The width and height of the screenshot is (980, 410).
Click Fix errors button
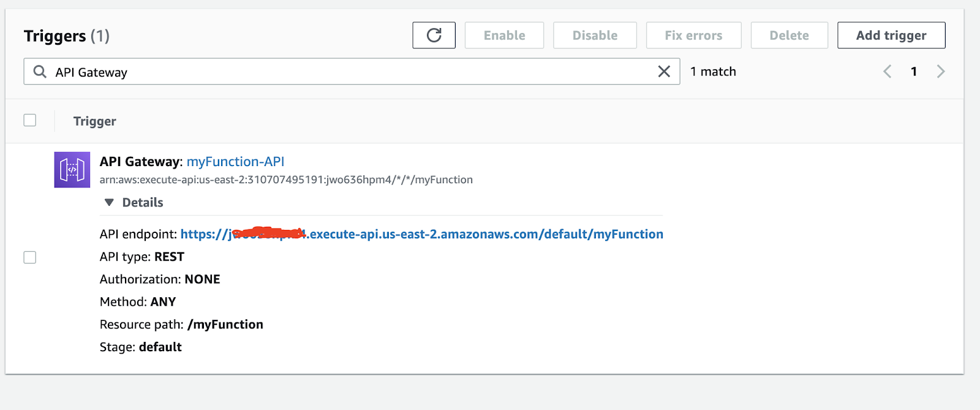click(x=693, y=35)
